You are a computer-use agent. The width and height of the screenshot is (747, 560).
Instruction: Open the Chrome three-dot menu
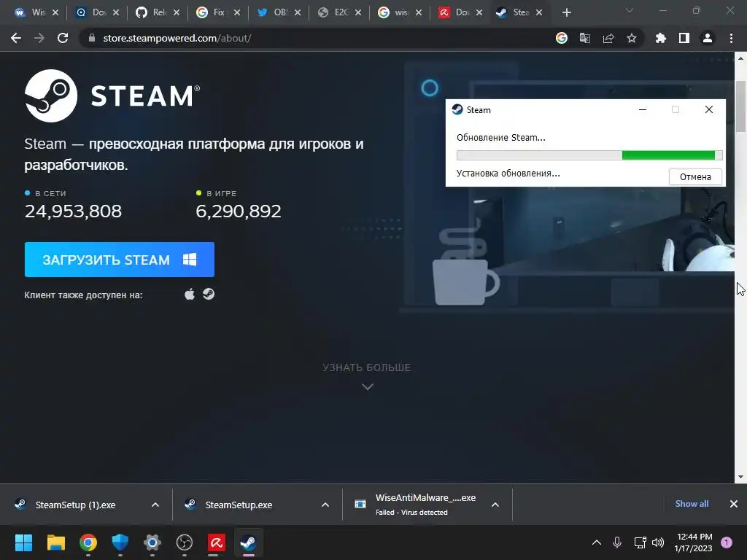coord(731,38)
